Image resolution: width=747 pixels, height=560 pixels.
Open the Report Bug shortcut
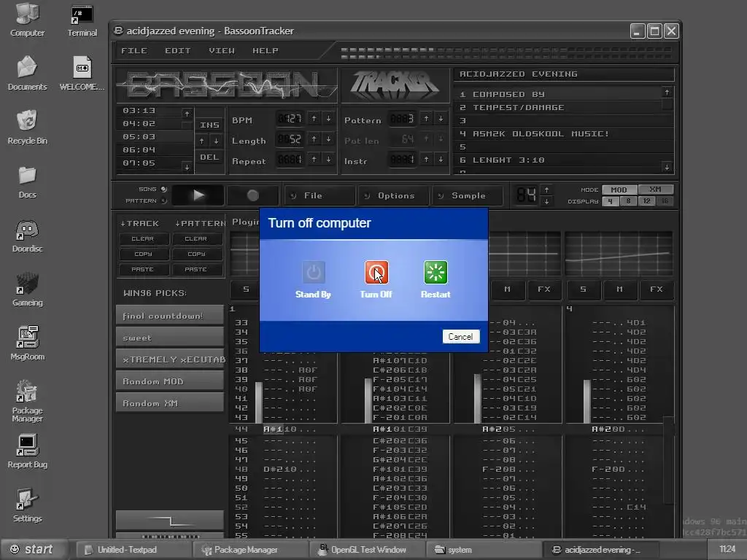27,451
